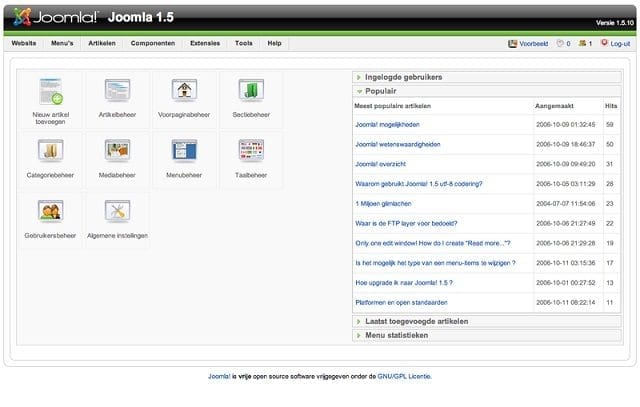Click the date 2006-10-09 01:32:45
Screen dimensions: 640x407
coord(566,125)
